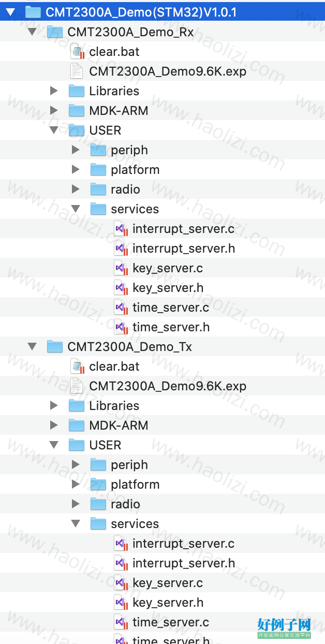Select the CMT2300A_Demo_Rx folder icon
The width and height of the screenshot is (325, 644).
click(55, 32)
